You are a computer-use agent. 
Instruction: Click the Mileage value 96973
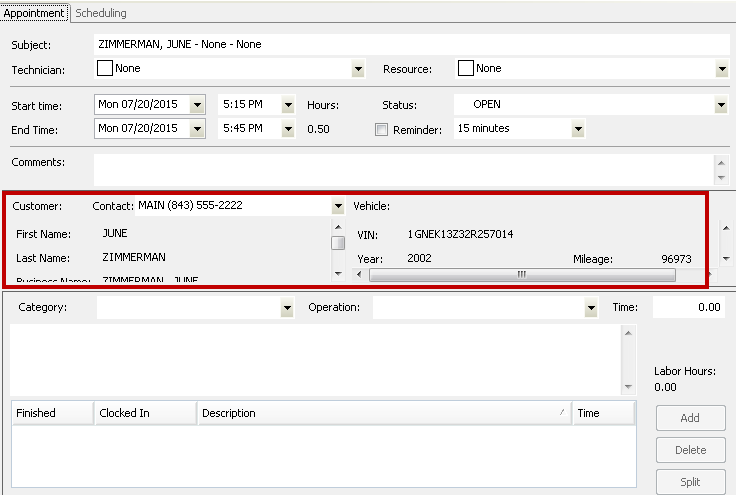tap(676, 259)
